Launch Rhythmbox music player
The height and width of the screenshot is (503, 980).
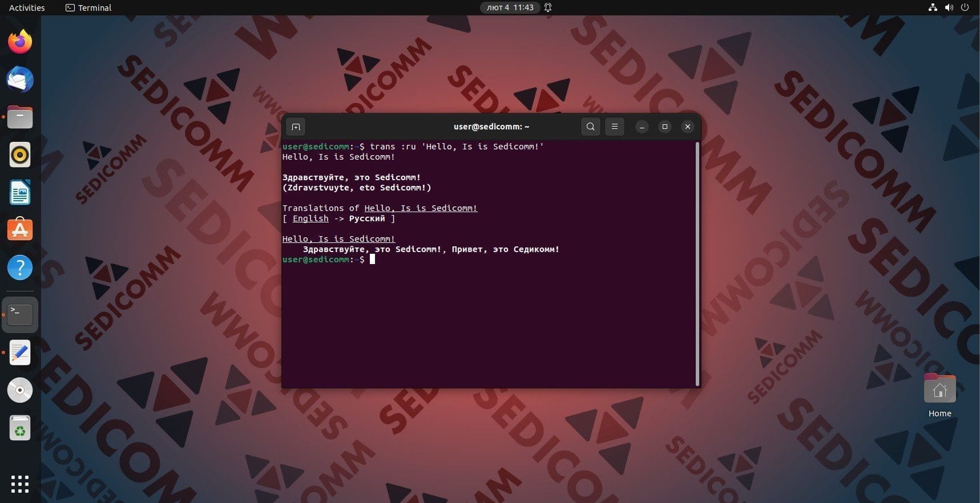coord(20,155)
